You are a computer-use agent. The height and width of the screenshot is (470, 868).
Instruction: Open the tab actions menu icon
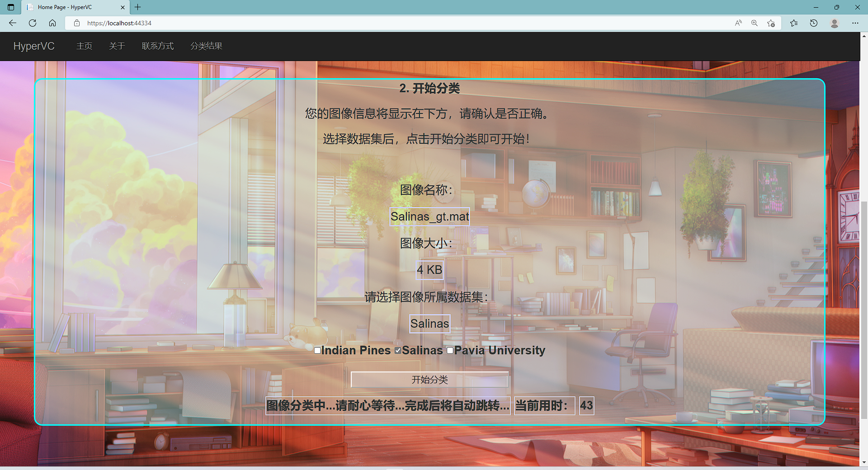[x=11, y=7]
